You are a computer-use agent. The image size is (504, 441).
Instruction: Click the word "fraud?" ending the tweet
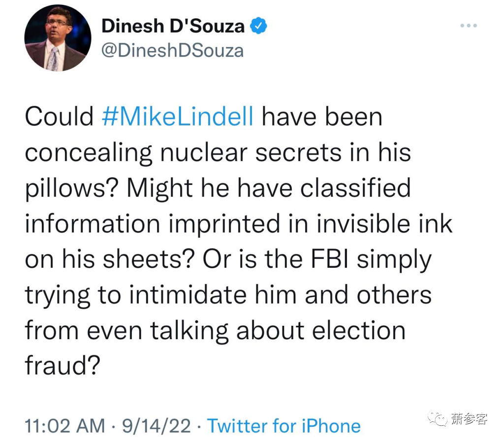[x=63, y=366]
